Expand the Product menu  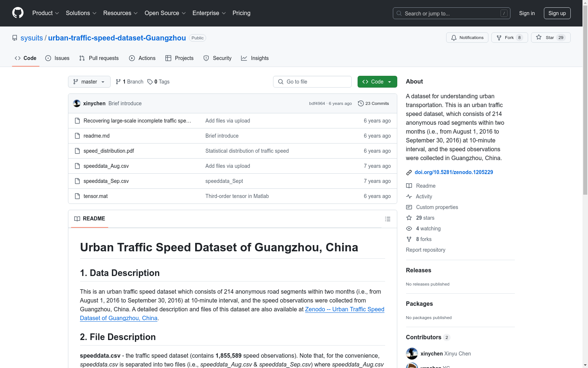click(x=46, y=13)
